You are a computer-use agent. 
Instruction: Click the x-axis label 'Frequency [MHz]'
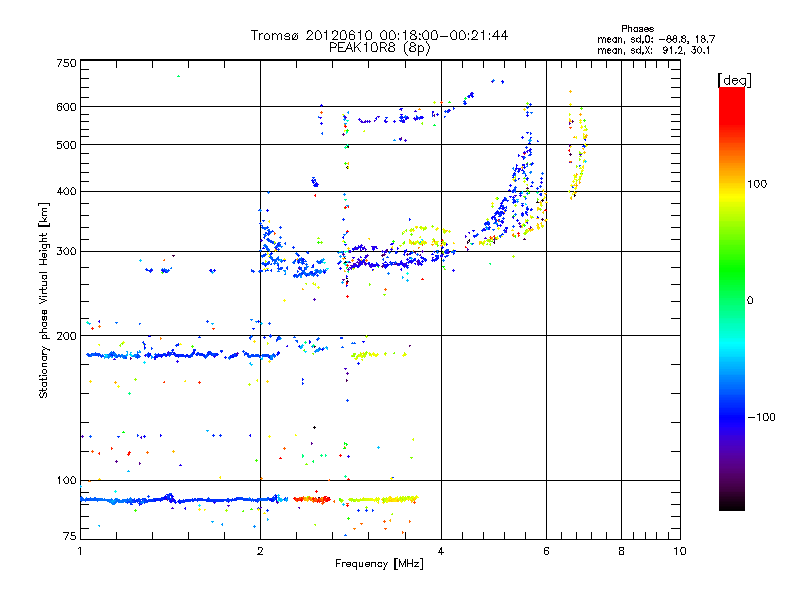[379, 564]
